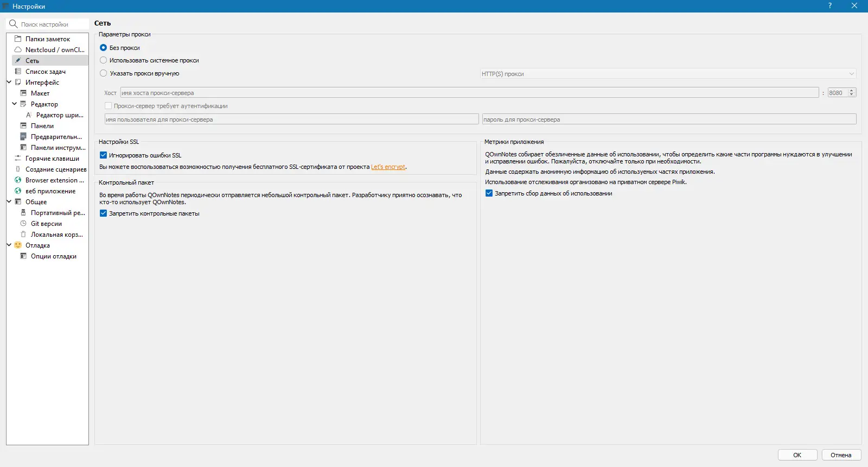Click the sliders icon beside Горячие клавиши
This screenshot has height=467, width=868.
click(x=18, y=159)
